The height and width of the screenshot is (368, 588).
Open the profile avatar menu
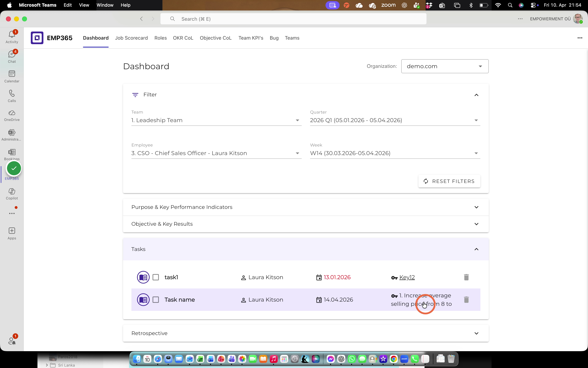click(x=578, y=19)
